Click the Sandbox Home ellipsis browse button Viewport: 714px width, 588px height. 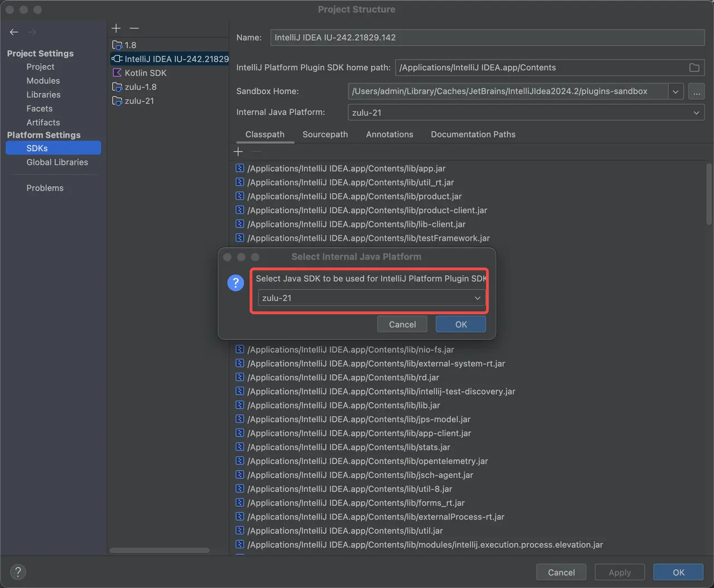pyautogui.click(x=696, y=91)
